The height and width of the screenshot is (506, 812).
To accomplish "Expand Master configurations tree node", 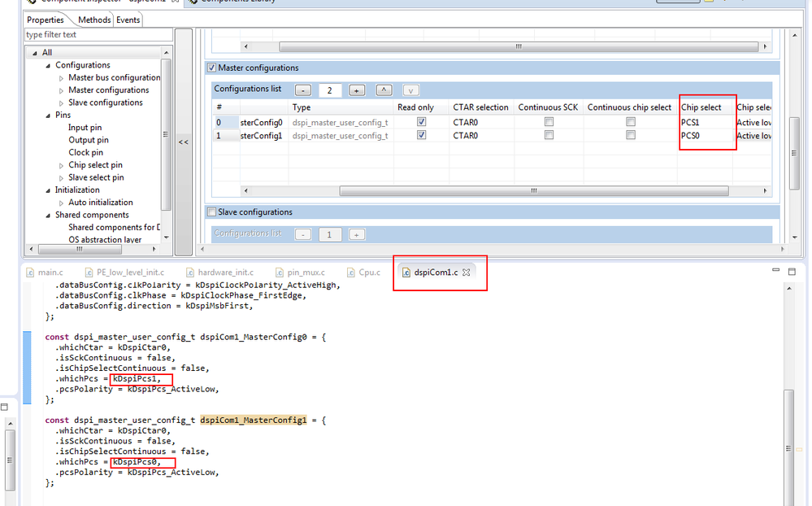I will pos(61,91).
